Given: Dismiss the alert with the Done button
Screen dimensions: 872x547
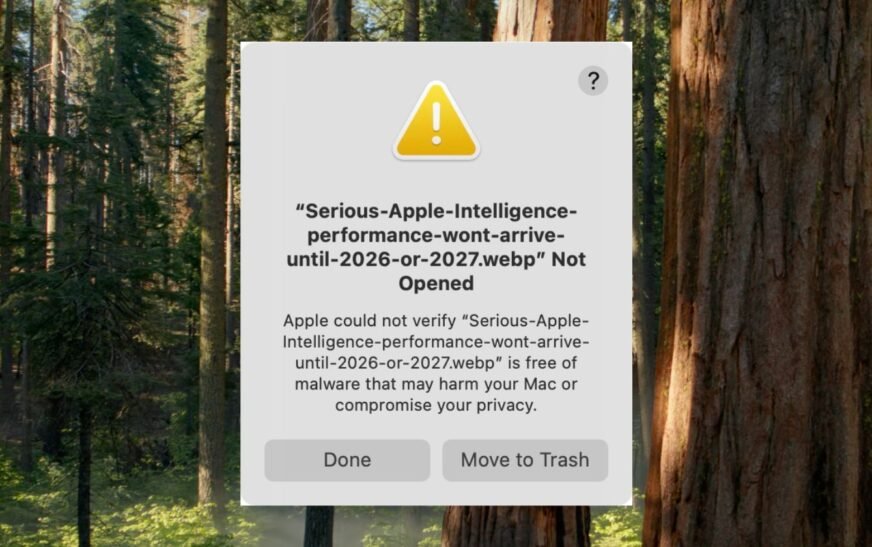Looking at the screenshot, I should (x=347, y=460).
